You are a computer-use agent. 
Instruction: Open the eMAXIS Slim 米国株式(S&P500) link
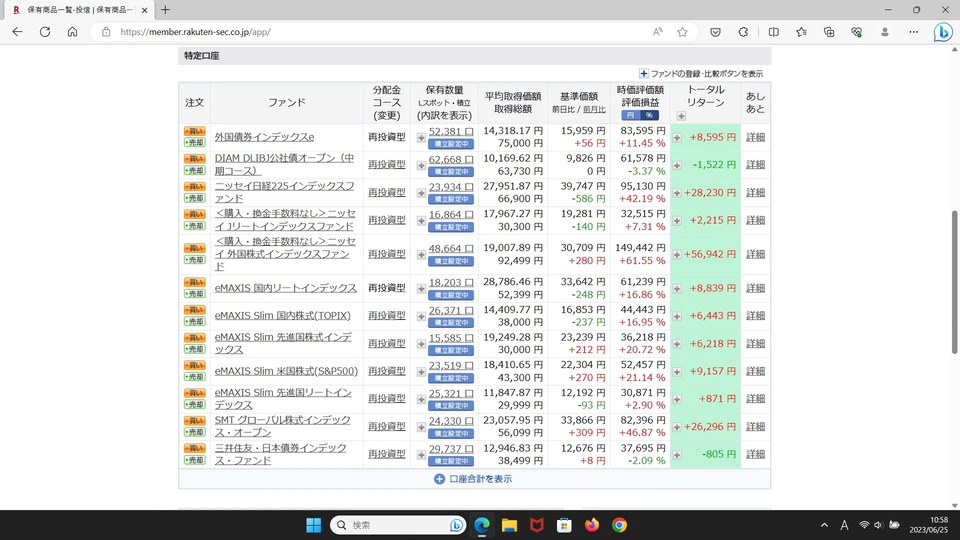click(286, 371)
